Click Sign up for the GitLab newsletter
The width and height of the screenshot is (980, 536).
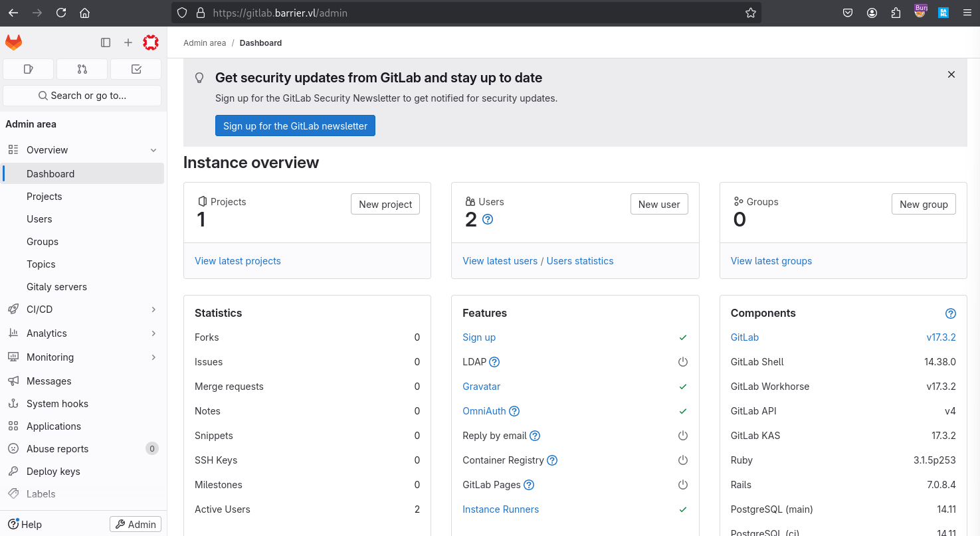pyautogui.click(x=295, y=126)
